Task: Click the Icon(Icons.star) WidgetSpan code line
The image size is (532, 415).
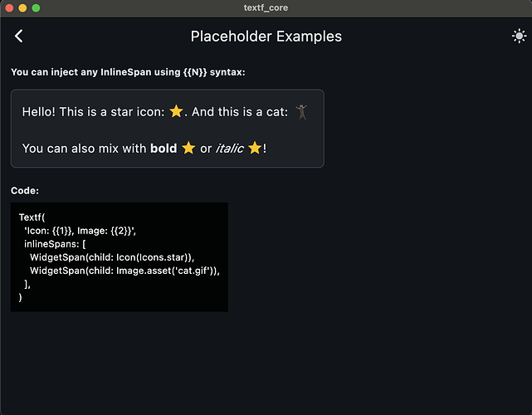Action: pyautogui.click(x=117, y=257)
